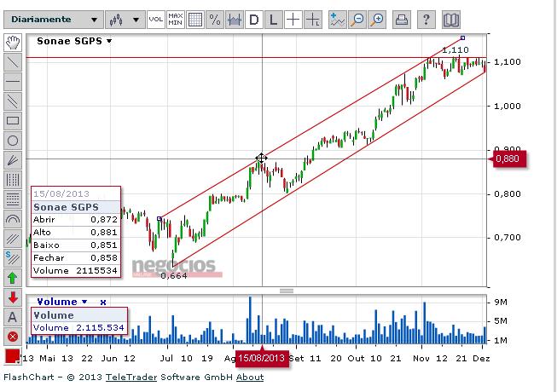Click the add indicator icon
This screenshot has width=557, height=392.
[337, 20]
